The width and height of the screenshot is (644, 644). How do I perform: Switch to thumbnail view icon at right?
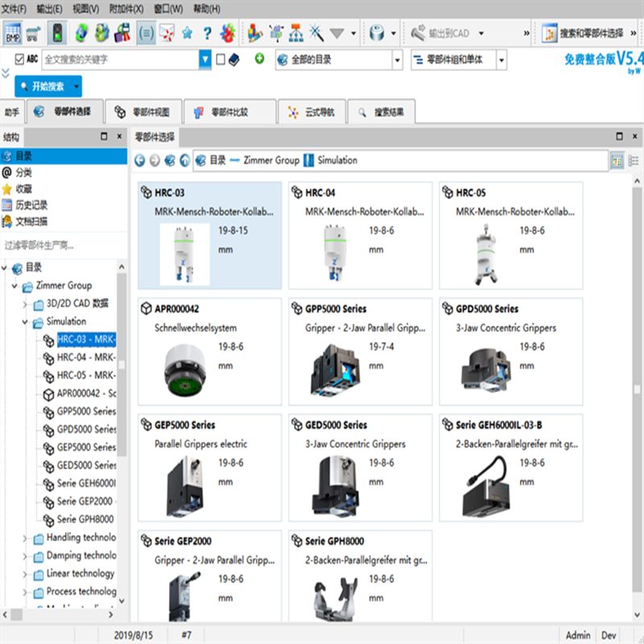coord(617,160)
